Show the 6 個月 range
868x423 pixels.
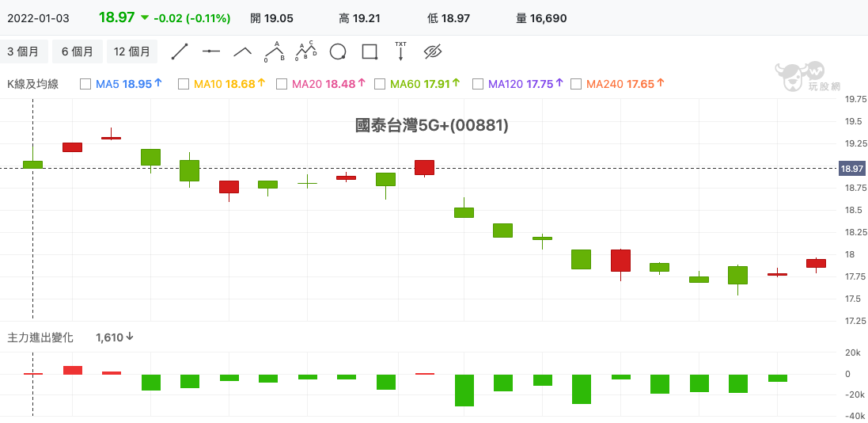click(x=78, y=51)
